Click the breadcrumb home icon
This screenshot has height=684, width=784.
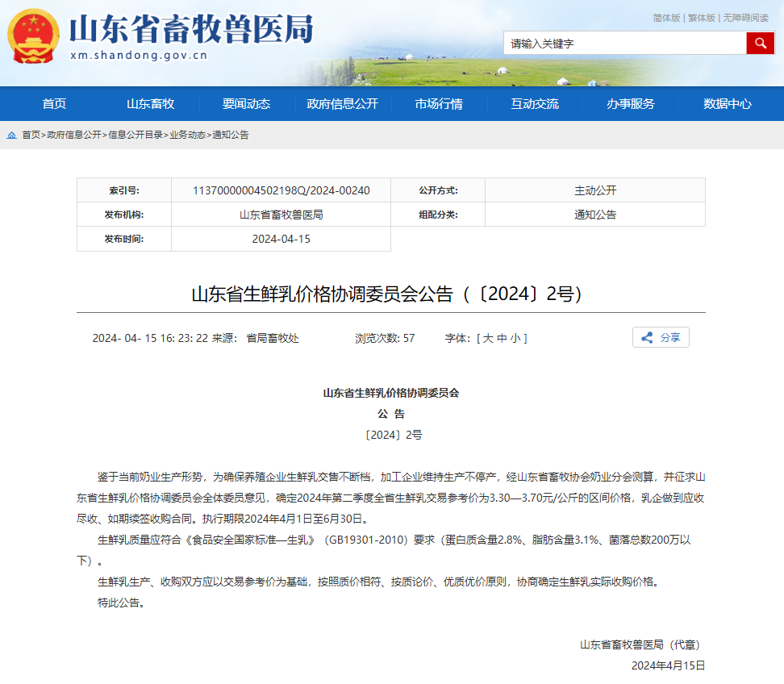11,135
